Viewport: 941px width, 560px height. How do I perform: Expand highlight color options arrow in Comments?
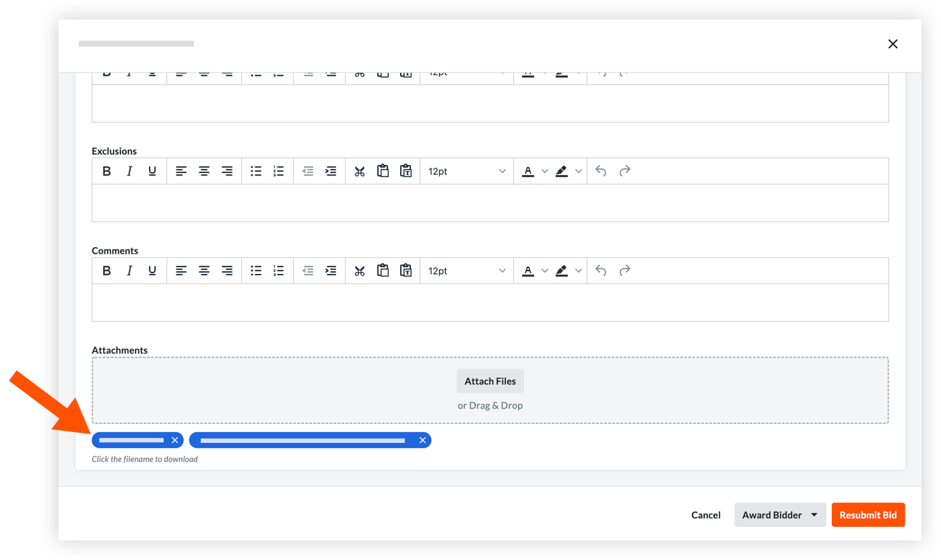pos(578,271)
